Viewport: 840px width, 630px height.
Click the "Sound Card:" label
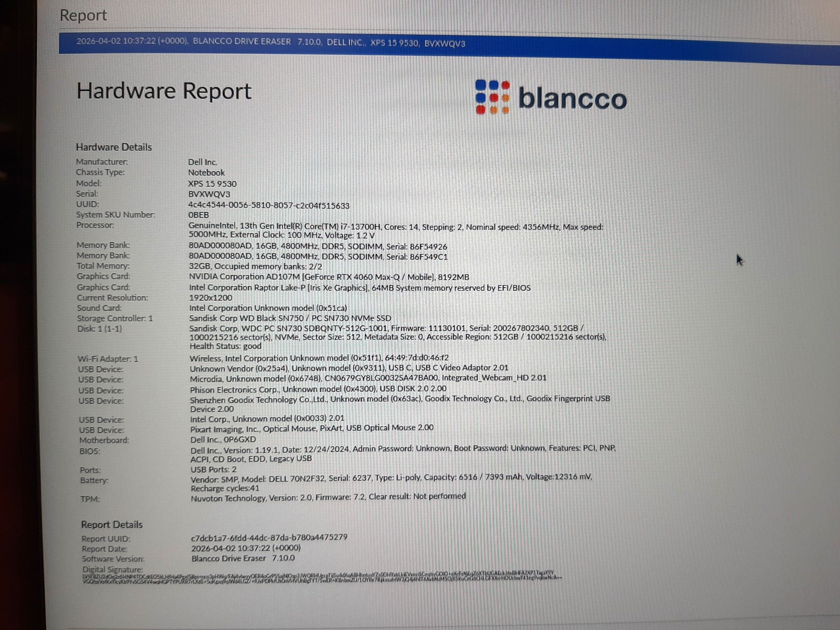click(99, 308)
